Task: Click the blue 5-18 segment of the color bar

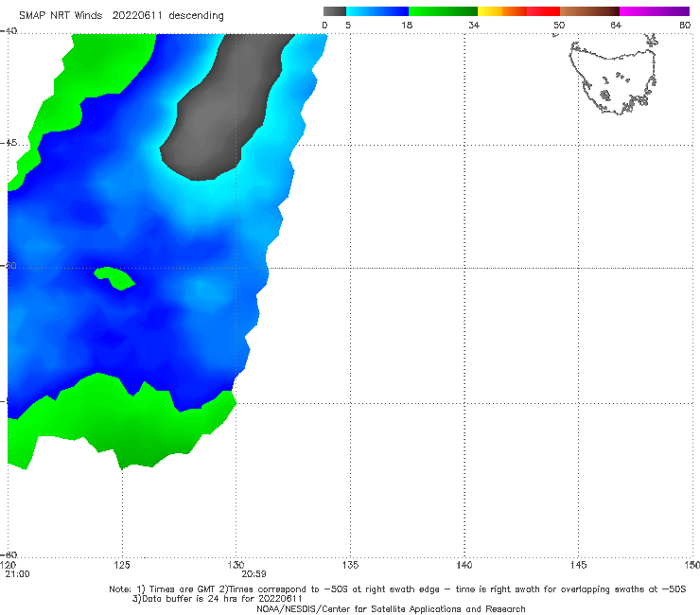Action: (x=377, y=11)
